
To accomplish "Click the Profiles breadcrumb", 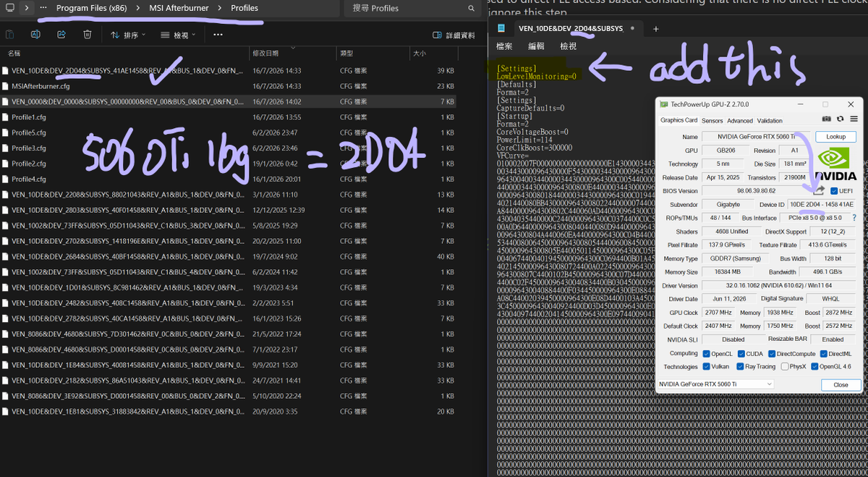I will click(x=244, y=8).
